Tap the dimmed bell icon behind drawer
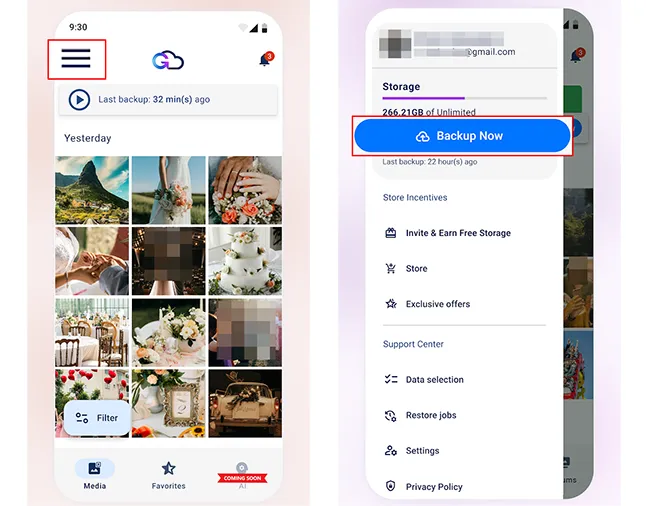Image resolution: width=650 pixels, height=506 pixels. tap(577, 55)
